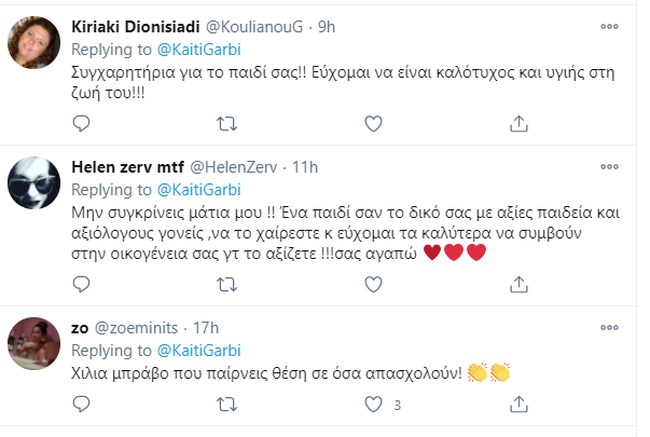Image resolution: width=650 pixels, height=437 pixels.
Task: Open more options on zo's tweet
Action: [610, 327]
